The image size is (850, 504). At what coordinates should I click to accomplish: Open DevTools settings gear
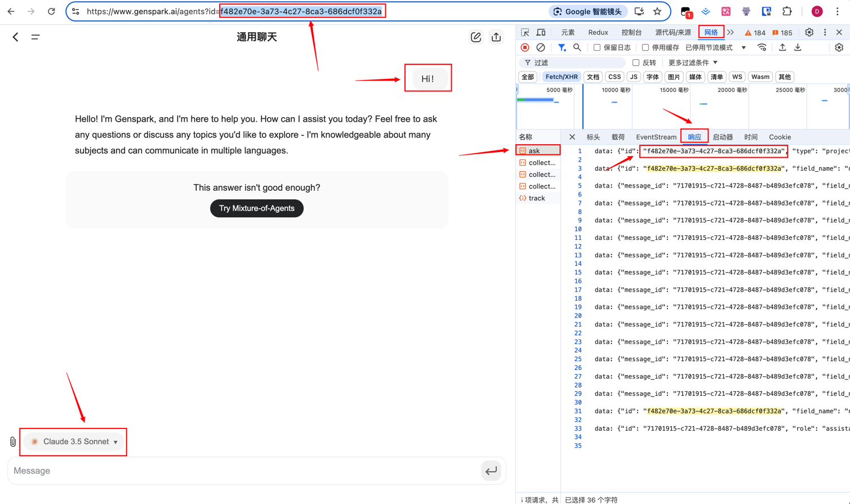coord(809,33)
